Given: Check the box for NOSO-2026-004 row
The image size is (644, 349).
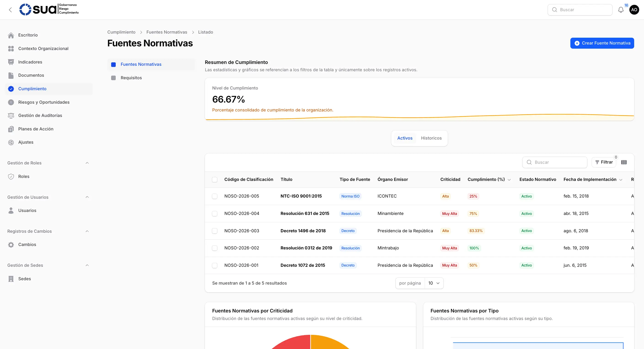Looking at the screenshot, I should point(215,214).
